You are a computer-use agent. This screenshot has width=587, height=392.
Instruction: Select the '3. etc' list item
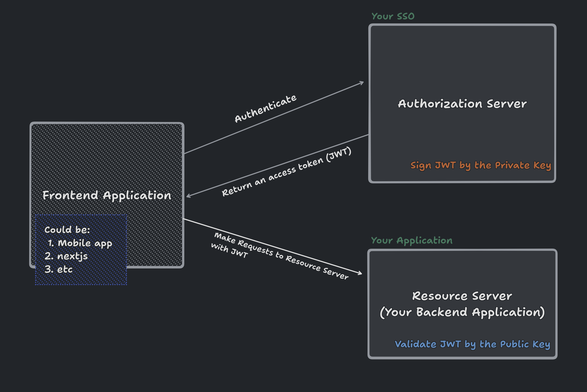pos(59,269)
